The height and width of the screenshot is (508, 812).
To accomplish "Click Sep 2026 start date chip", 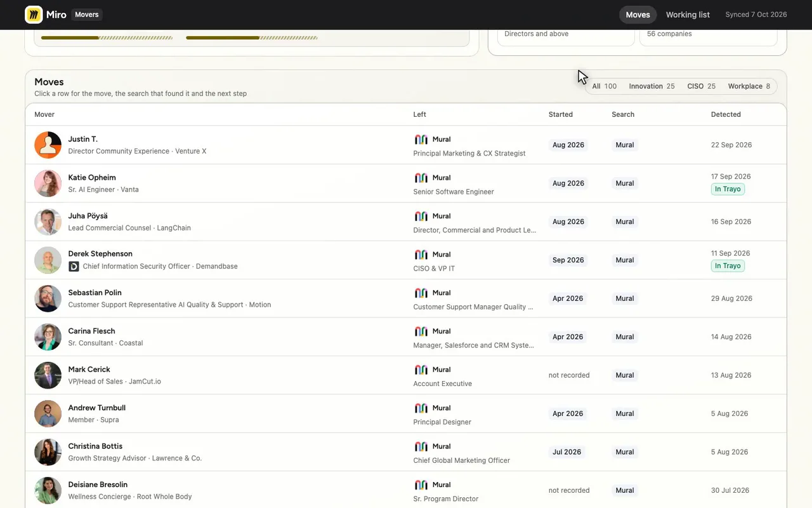I will pyautogui.click(x=568, y=260).
